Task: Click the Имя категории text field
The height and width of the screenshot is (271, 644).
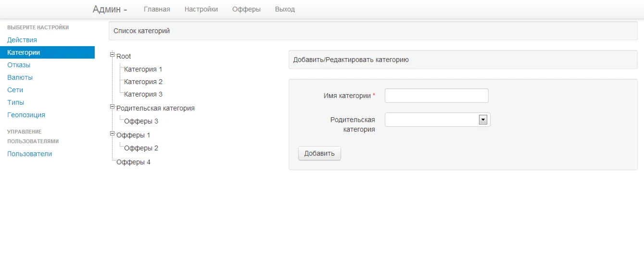Action: (x=436, y=96)
